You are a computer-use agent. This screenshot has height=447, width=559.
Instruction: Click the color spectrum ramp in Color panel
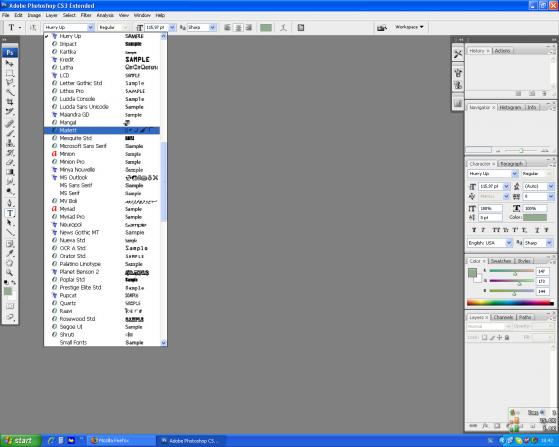pyautogui.click(x=510, y=303)
